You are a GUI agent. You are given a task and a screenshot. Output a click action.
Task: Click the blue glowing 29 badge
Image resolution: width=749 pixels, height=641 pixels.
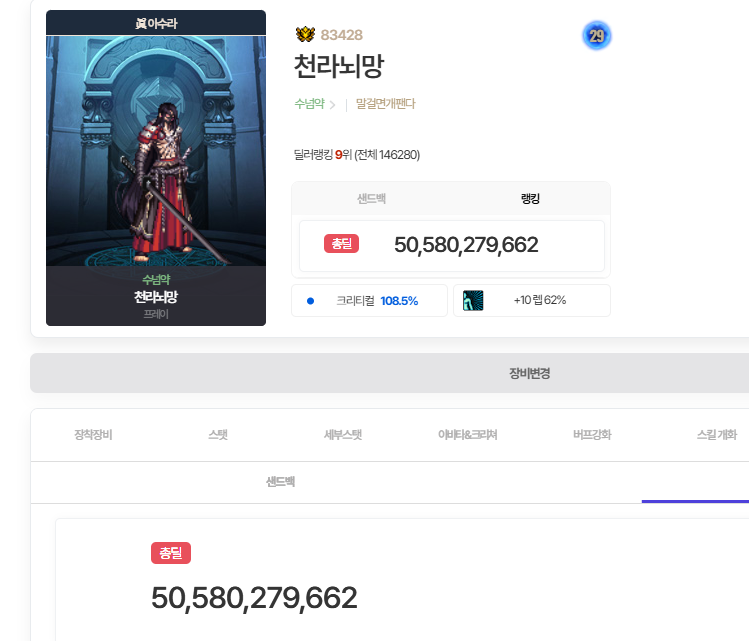click(596, 36)
